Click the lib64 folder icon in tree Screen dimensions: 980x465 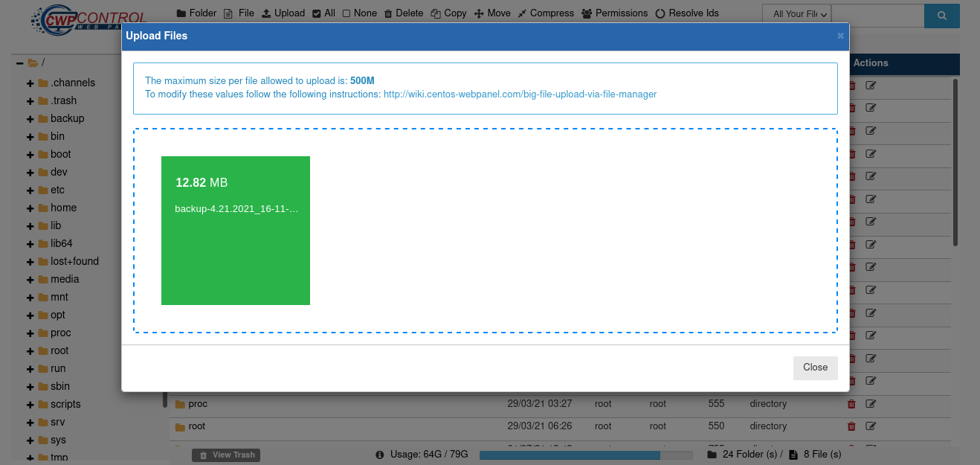(x=43, y=244)
